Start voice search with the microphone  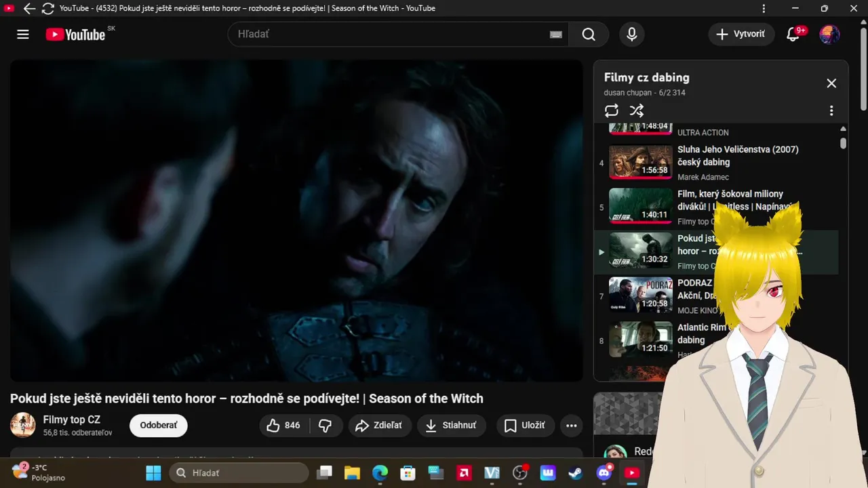pos(632,35)
